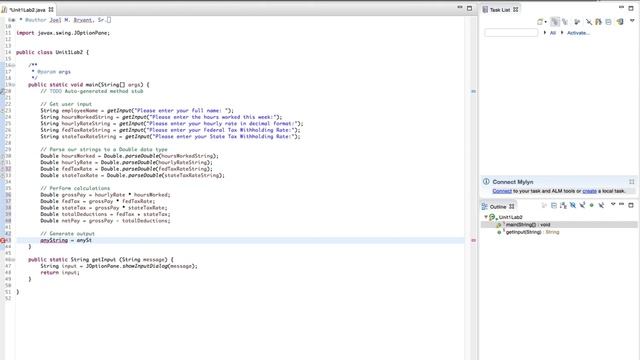Toggle Hide Local Types in Outline toolbar
The height and width of the screenshot is (360, 640).
pos(601,205)
